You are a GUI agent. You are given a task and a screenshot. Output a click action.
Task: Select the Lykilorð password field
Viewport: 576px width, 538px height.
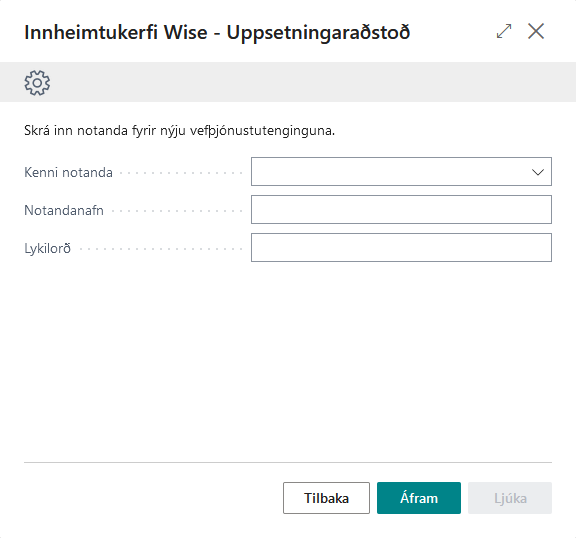click(x=401, y=248)
